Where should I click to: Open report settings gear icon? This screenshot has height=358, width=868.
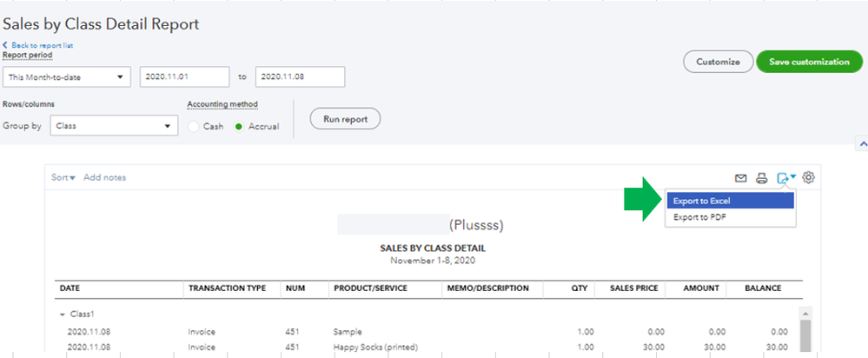pos(808,177)
